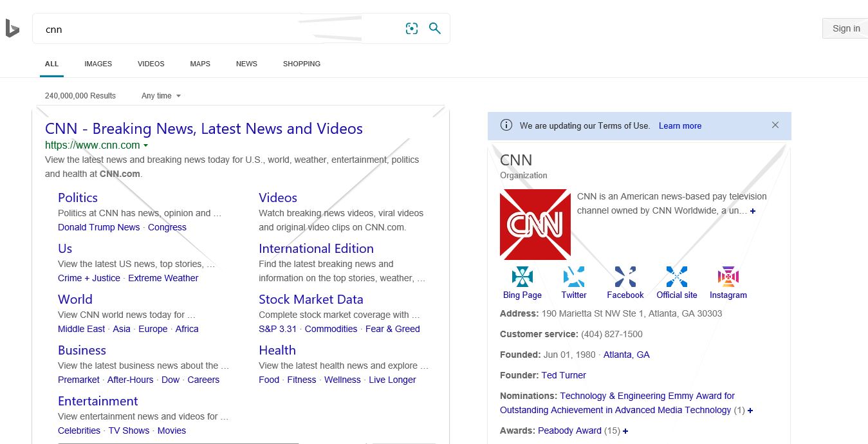Click the Middle East link

coord(81,329)
